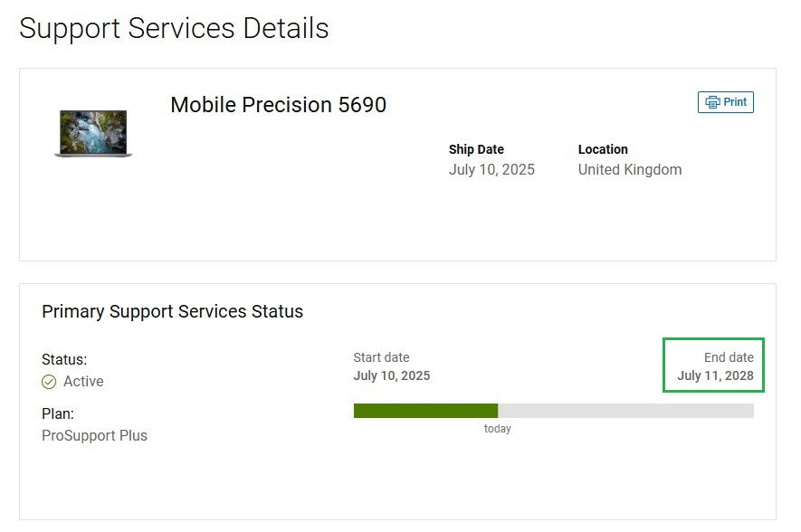Click the ship date value July 10, 2025

point(491,169)
